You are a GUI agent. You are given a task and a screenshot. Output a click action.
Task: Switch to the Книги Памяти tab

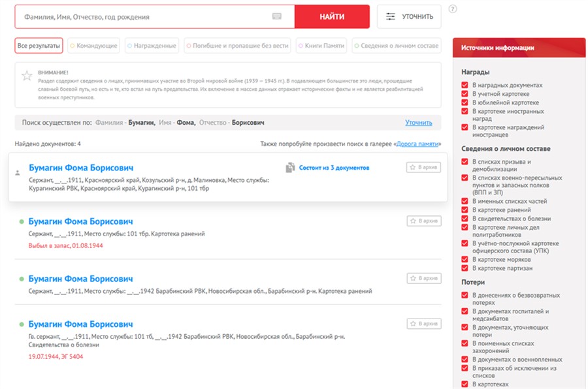321,46
